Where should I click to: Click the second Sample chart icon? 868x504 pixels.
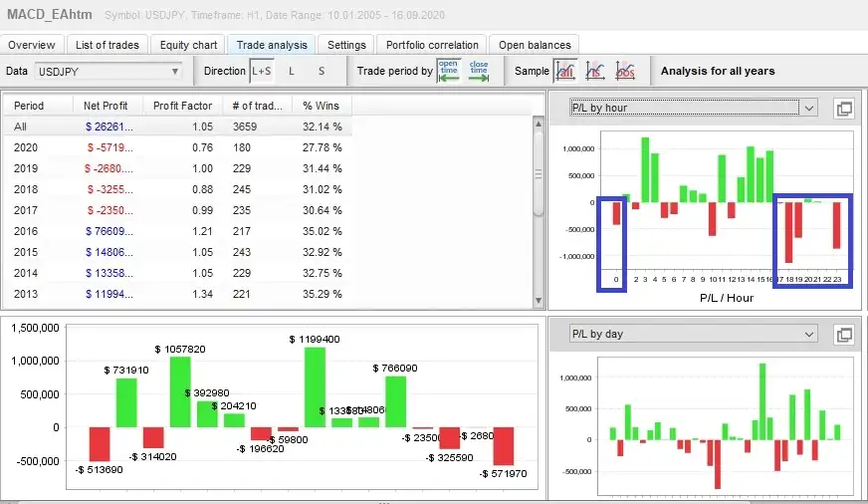595,71
